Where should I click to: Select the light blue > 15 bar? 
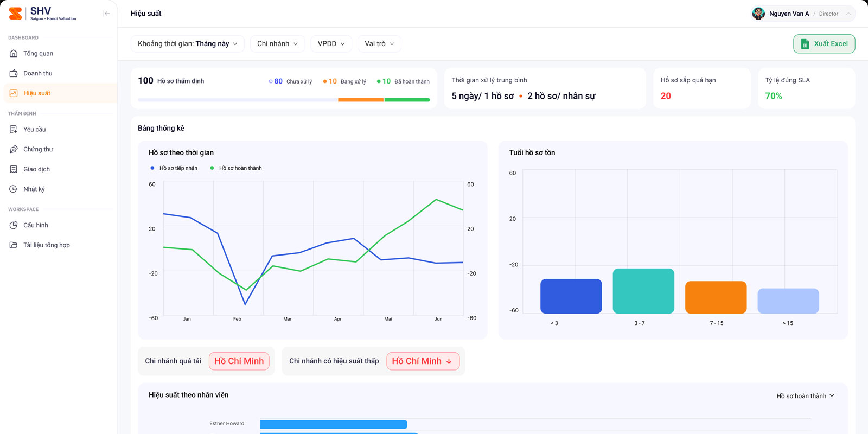point(788,301)
